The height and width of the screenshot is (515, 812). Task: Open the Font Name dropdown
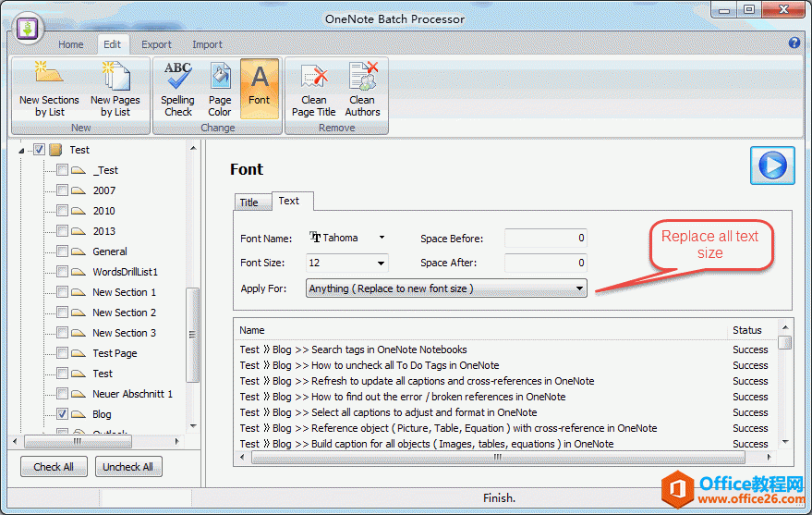[382, 238]
